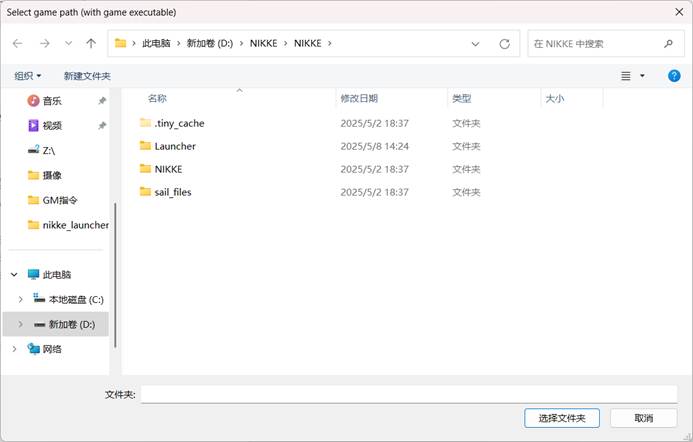Confirm with 选择文件夹 button
The image size is (693, 442).
point(562,418)
